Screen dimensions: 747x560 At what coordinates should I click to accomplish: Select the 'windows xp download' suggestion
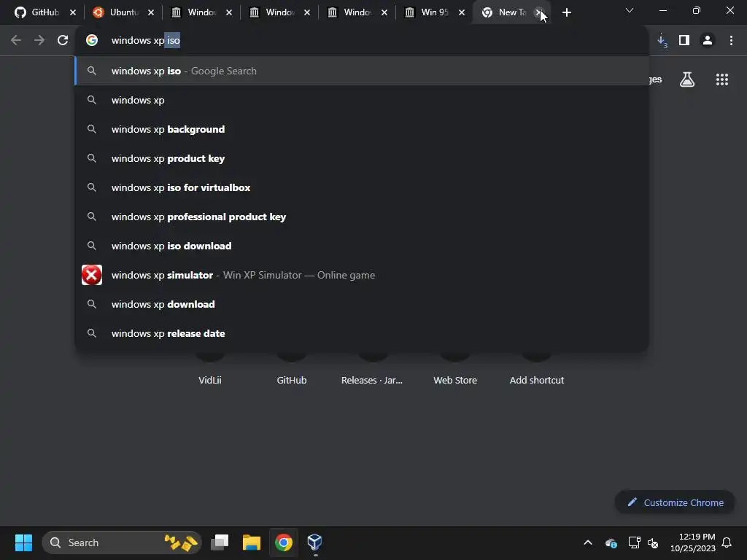tap(362, 304)
